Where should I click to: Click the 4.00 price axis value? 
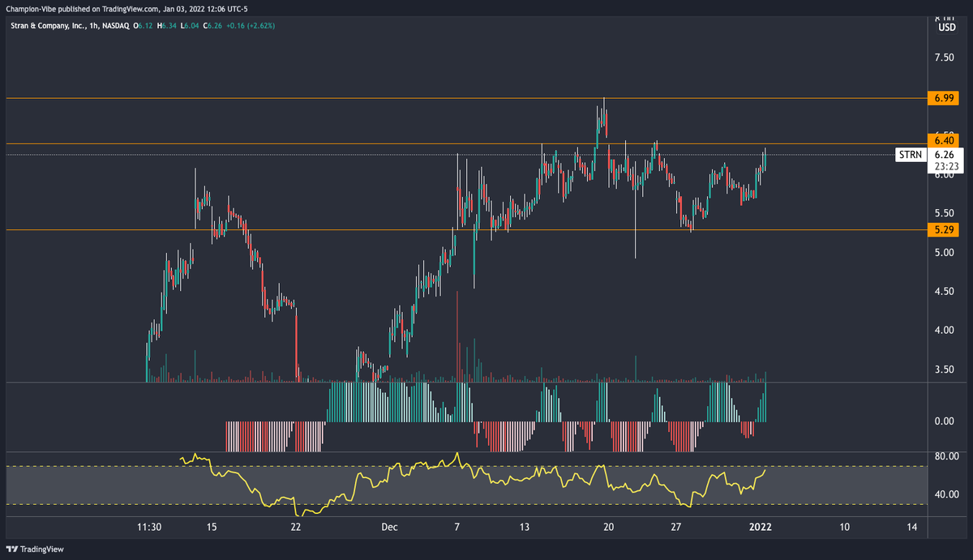click(x=945, y=330)
